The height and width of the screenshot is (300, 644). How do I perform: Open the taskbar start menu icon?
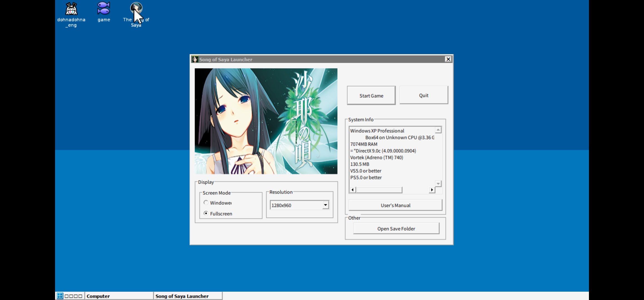pos(60,296)
